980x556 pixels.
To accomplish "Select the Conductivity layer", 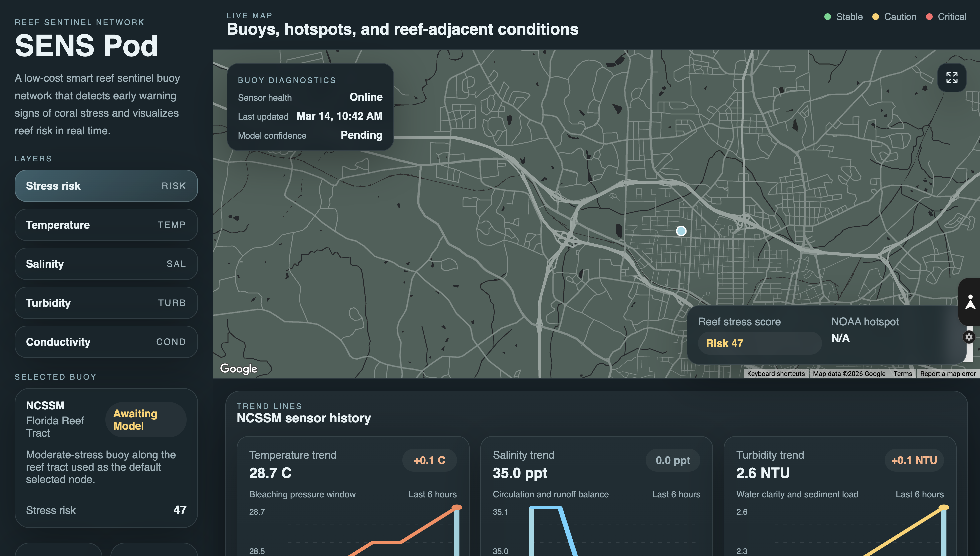I will (106, 342).
